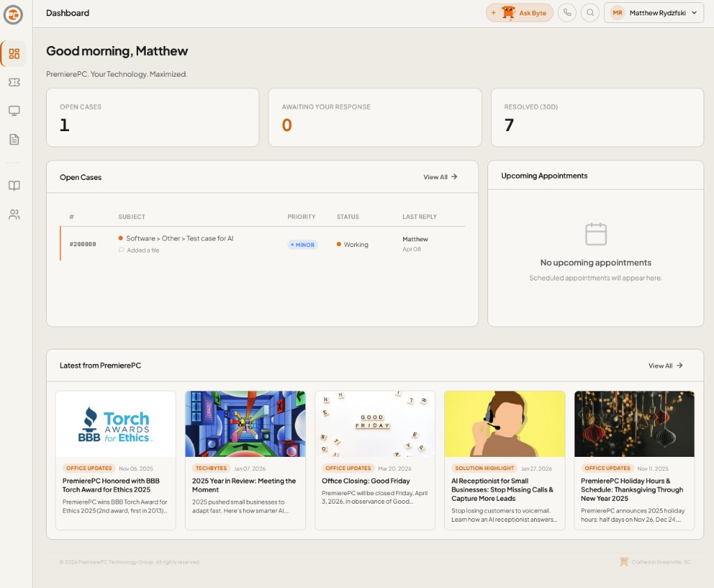Open the Resolved (30D) stat card
The height and width of the screenshot is (588, 714).
[x=598, y=117]
